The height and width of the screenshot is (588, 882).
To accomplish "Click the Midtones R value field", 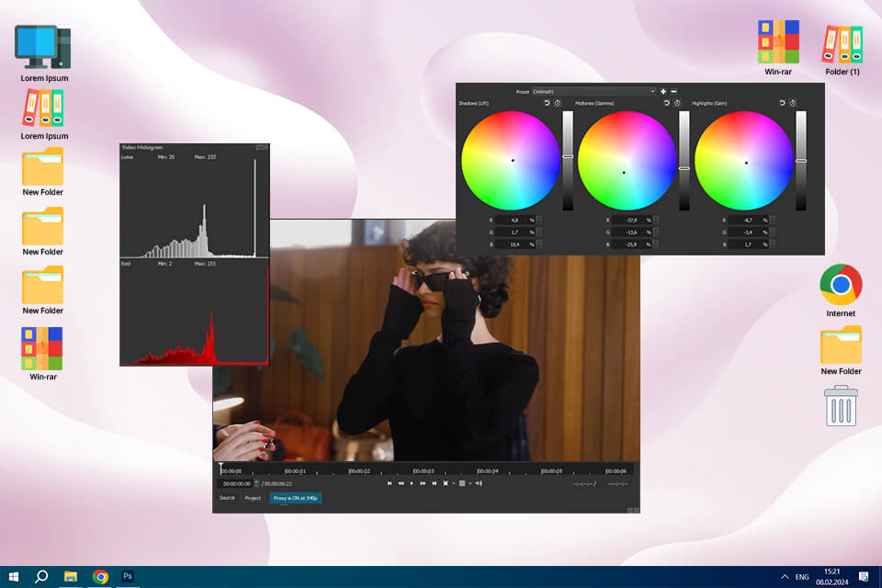I will pyautogui.click(x=632, y=220).
